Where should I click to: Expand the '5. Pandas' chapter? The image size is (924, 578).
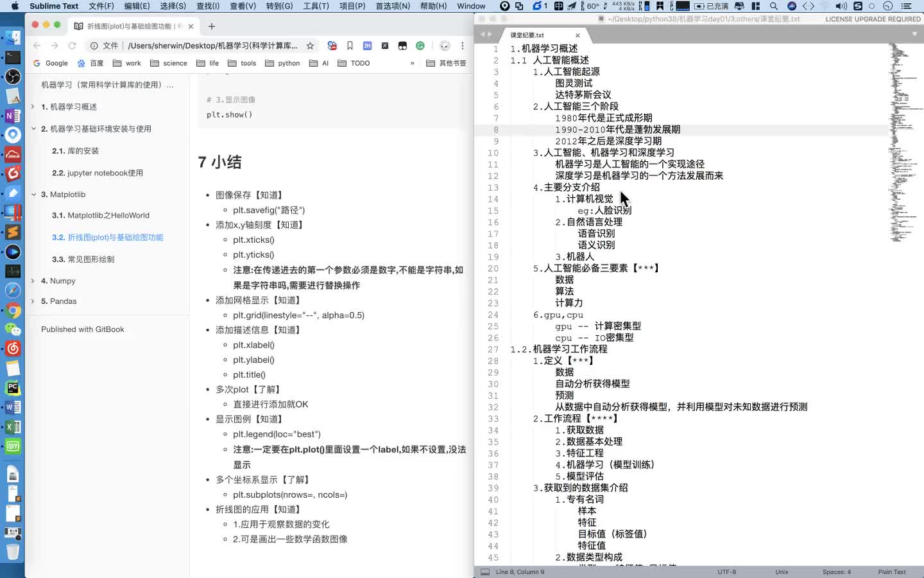(33, 301)
